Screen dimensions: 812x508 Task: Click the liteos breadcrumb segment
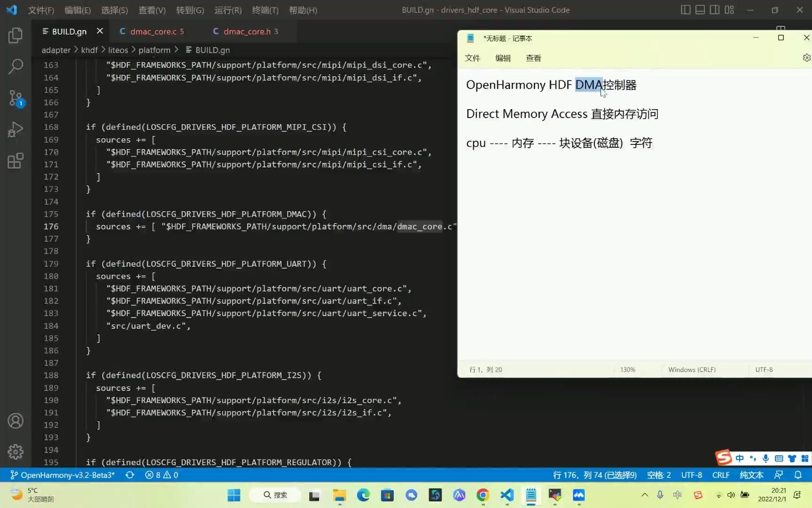118,50
